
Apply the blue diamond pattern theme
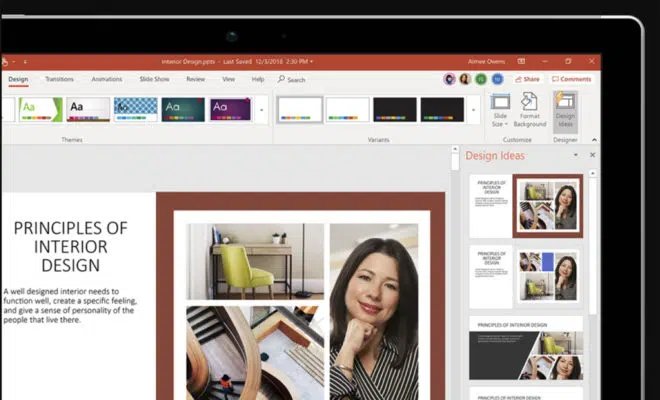click(x=135, y=109)
